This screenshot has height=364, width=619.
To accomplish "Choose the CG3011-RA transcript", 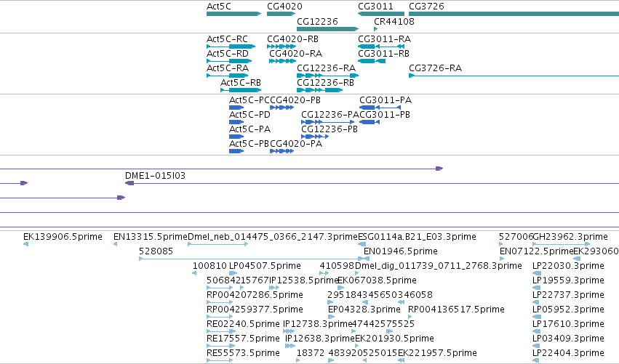I will click(x=381, y=46).
